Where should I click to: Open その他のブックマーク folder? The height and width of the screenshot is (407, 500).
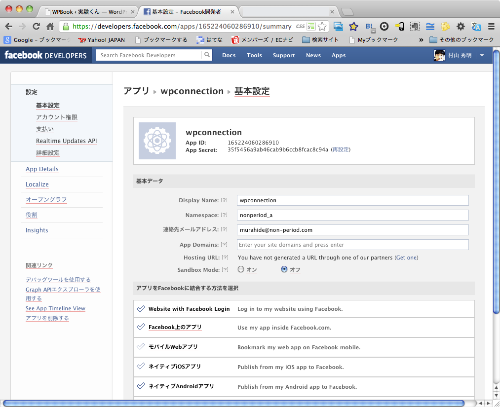[x=462, y=40]
